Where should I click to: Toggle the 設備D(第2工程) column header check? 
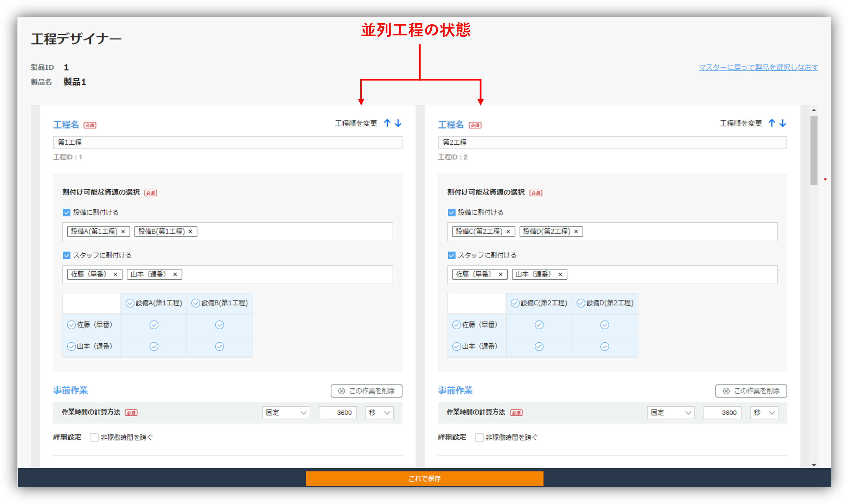[x=581, y=303]
